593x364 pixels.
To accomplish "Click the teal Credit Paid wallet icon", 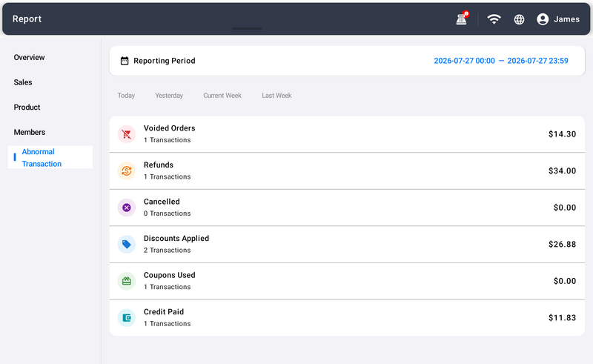I will pyautogui.click(x=127, y=317).
